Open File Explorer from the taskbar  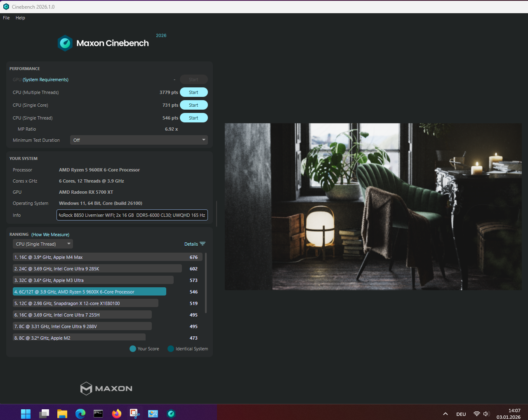pyautogui.click(x=62, y=413)
